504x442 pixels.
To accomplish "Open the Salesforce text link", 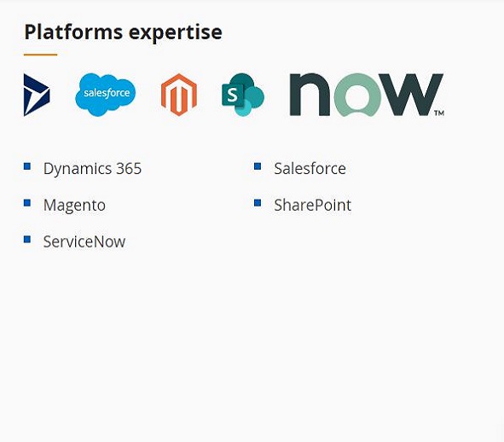I will (x=310, y=168).
